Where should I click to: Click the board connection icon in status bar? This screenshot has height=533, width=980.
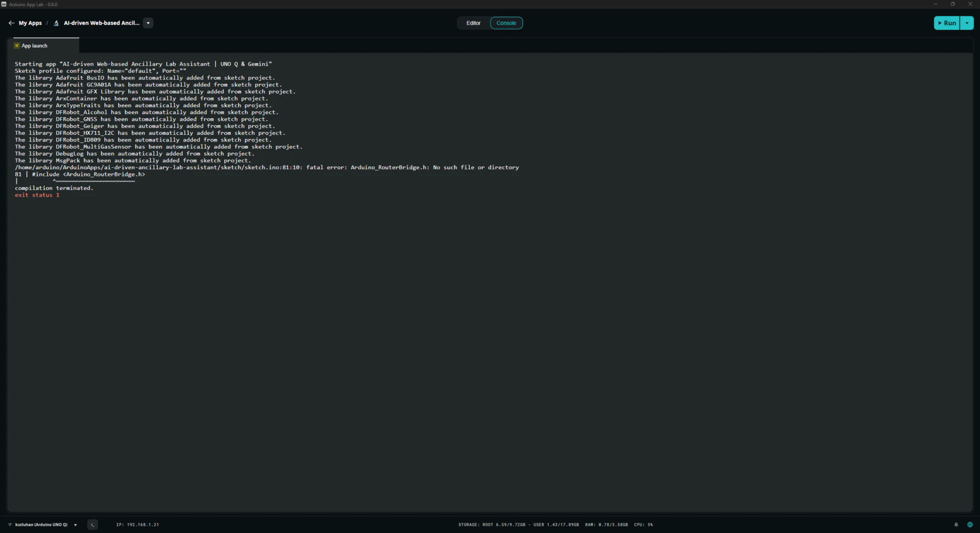coord(10,525)
